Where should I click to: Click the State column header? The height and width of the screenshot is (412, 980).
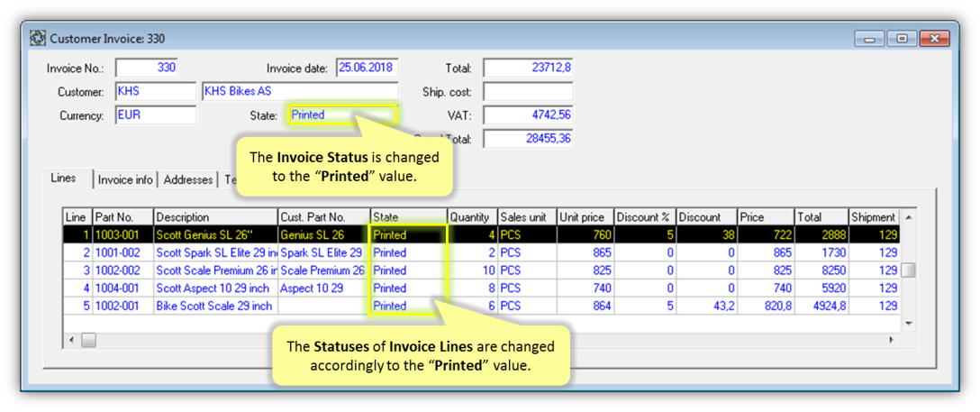409,217
